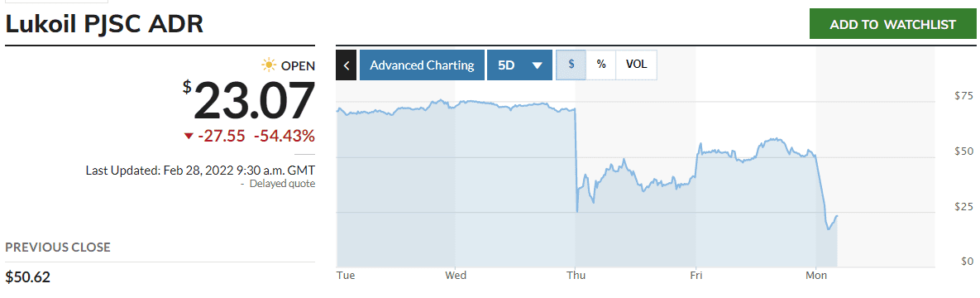
Task: Open Advanced Charting
Action: point(422,65)
